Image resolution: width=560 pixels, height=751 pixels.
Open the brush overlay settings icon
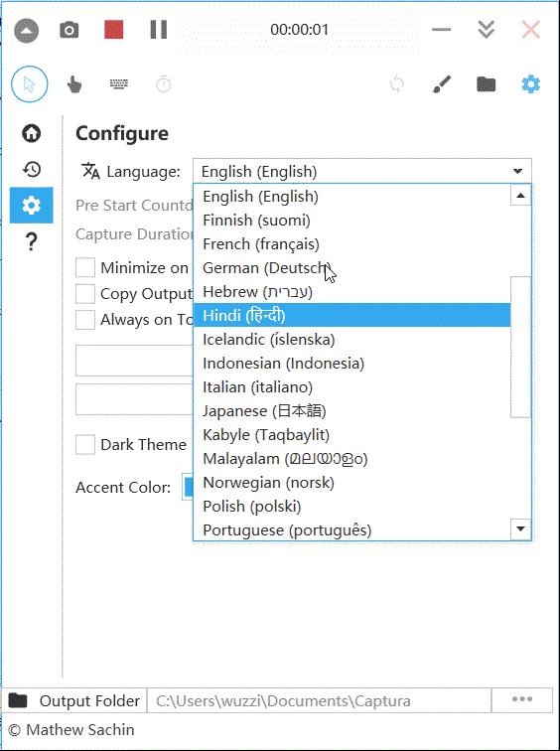click(x=441, y=84)
